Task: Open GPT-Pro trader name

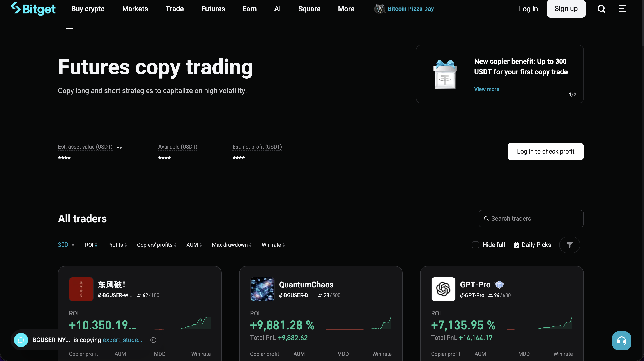Action: [475, 285]
